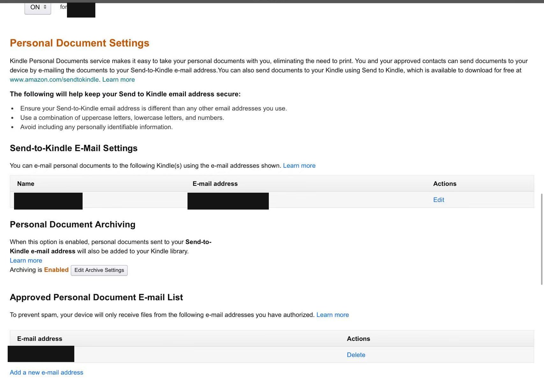This screenshot has width=544, height=392.
Task: Open the ON dropdown selector
Action: (38, 8)
